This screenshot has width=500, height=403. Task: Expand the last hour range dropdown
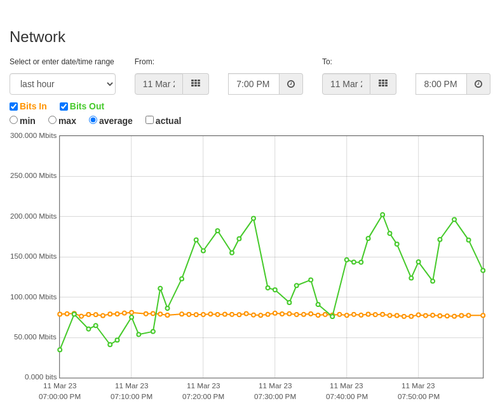pos(63,84)
